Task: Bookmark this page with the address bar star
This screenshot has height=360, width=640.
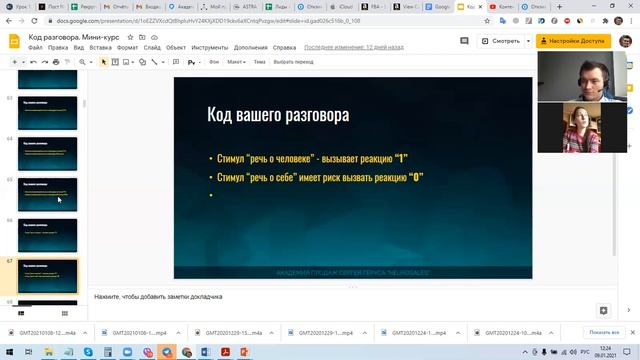Action: pos(487,21)
